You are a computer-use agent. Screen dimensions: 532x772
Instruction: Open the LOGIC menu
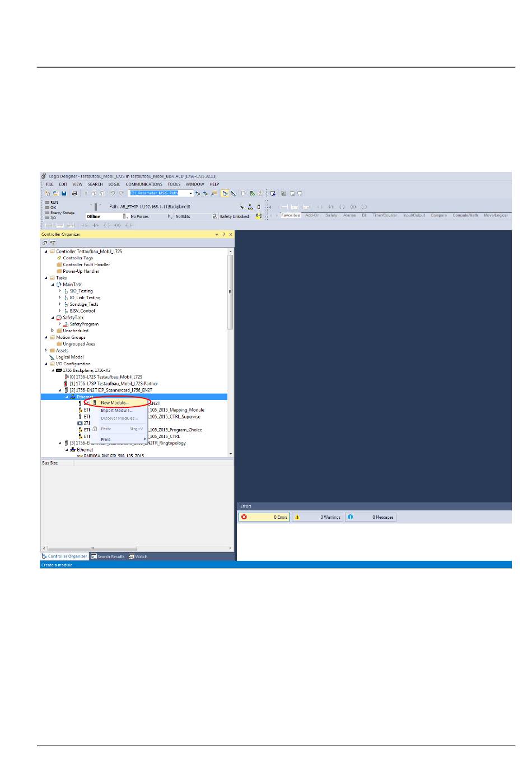pos(114,184)
